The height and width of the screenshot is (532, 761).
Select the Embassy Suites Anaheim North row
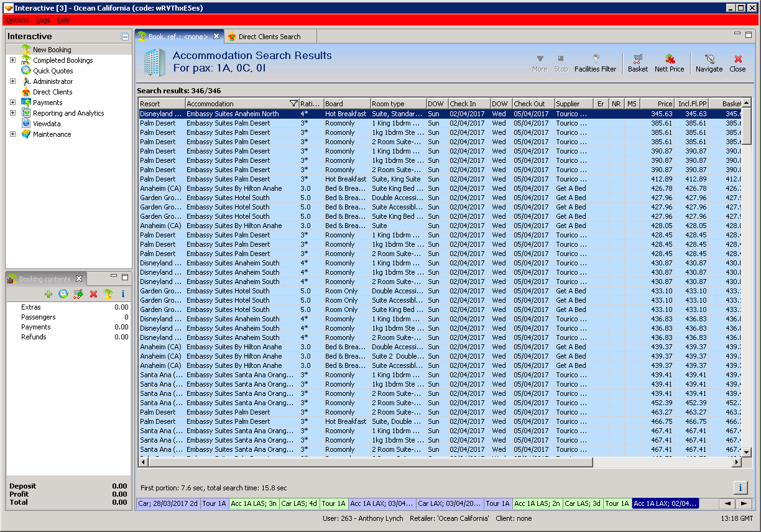pos(440,114)
